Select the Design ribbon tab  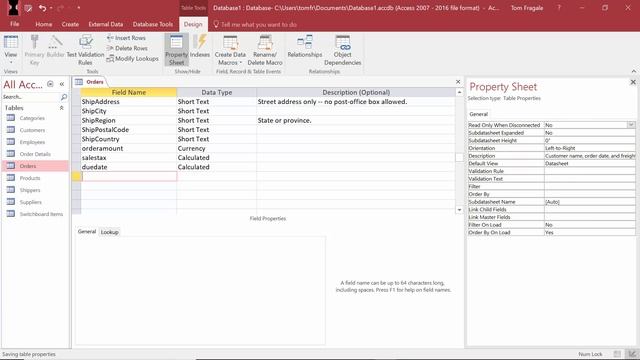click(x=193, y=24)
